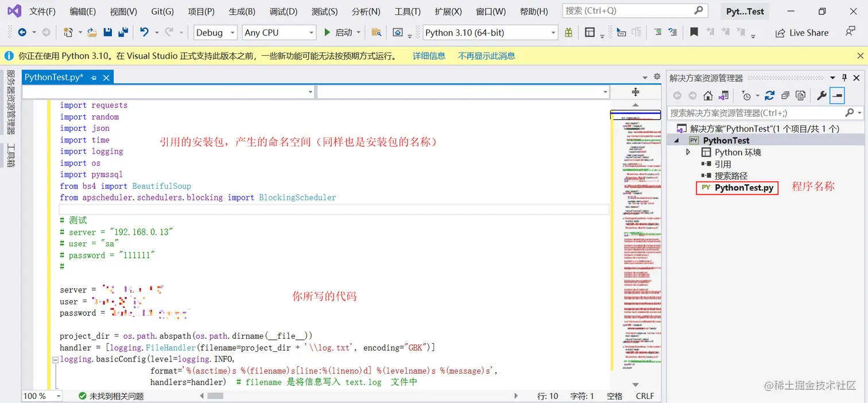
Task: Click the green check no-issues status icon
Action: (x=83, y=396)
